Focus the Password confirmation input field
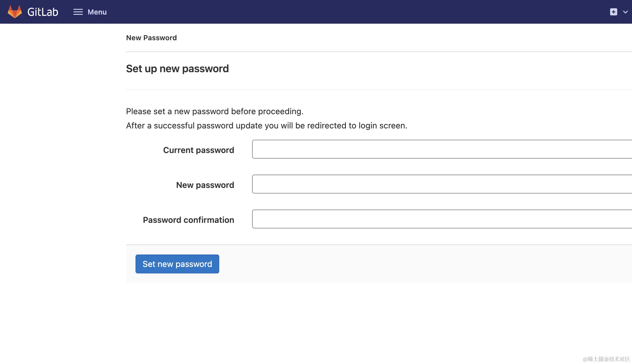Screen dimensions: 632x364 pyautogui.click(x=441, y=219)
